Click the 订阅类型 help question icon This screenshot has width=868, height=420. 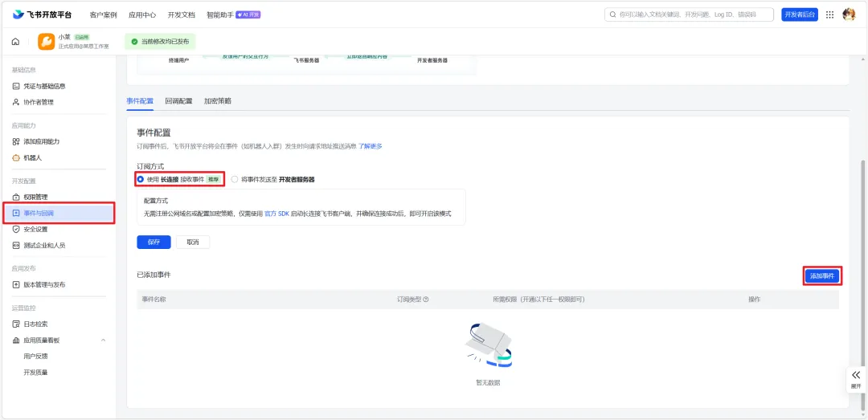pos(426,300)
